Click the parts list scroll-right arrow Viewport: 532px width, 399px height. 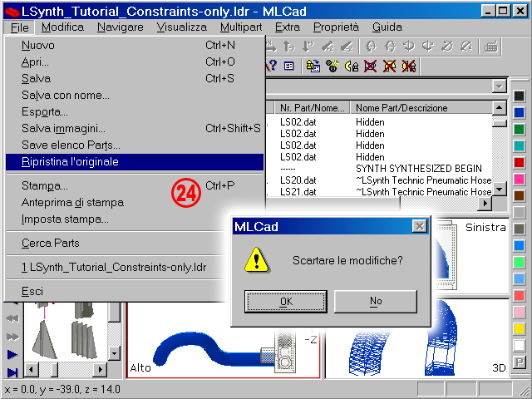click(485, 203)
